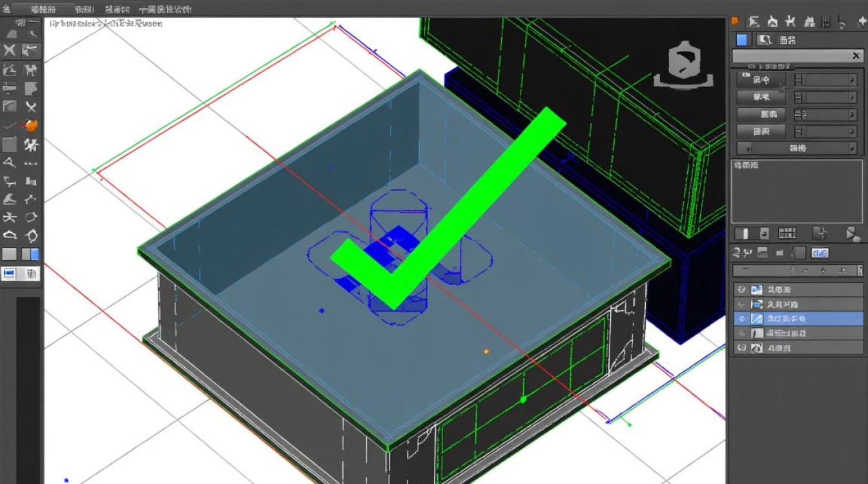Viewport: 868px width, 484px height.
Task: Select the orbit circle tool in left toolbar
Action: 30,217
